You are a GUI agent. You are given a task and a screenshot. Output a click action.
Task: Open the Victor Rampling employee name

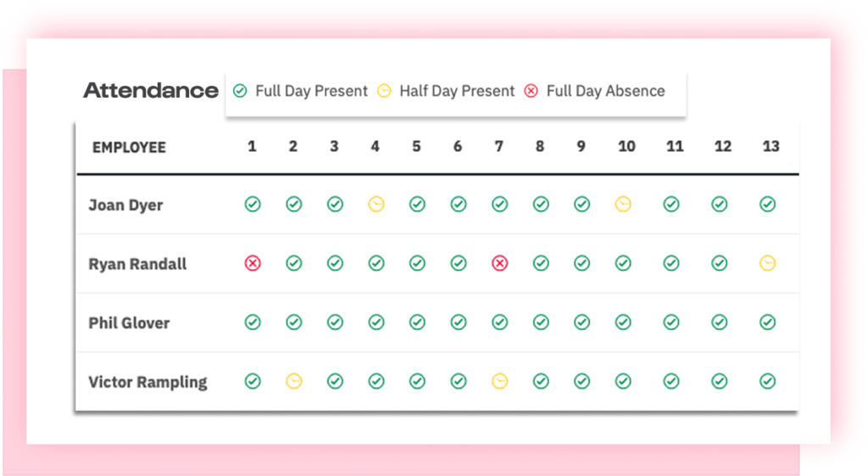click(147, 382)
